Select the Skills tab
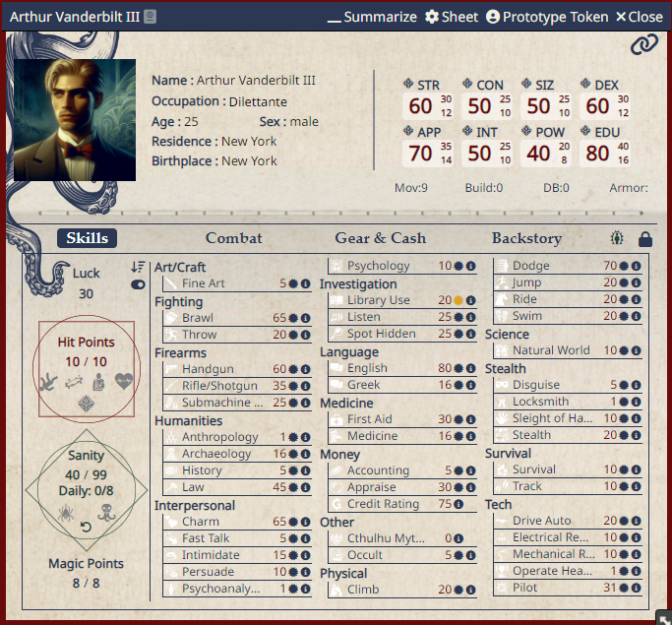The width and height of the screenshot is (672, 625). point(87,238)
